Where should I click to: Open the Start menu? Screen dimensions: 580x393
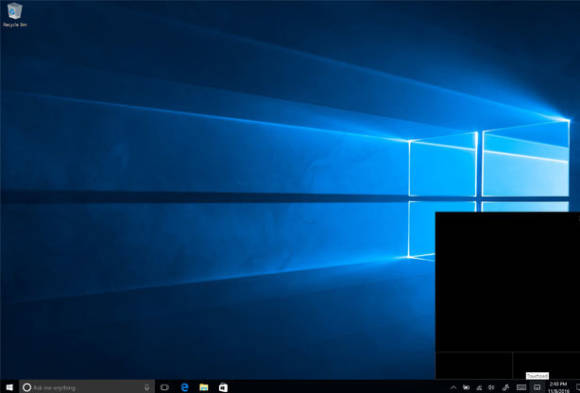point(10,387)
